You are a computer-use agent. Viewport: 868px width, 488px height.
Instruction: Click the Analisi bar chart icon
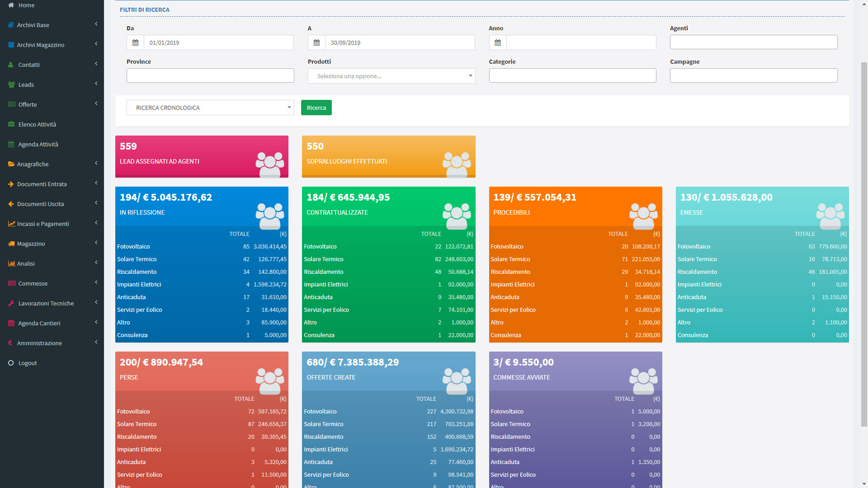(12, 263)
